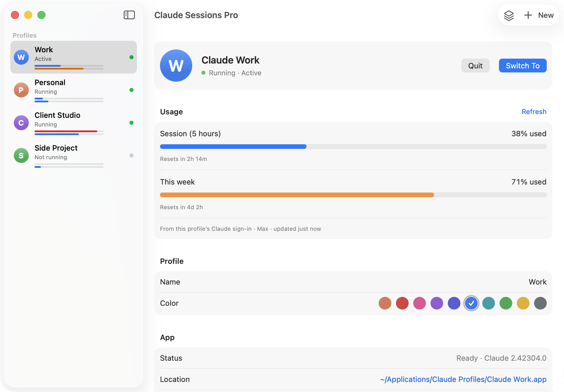Choose the green color swatch

coord(506,303)
